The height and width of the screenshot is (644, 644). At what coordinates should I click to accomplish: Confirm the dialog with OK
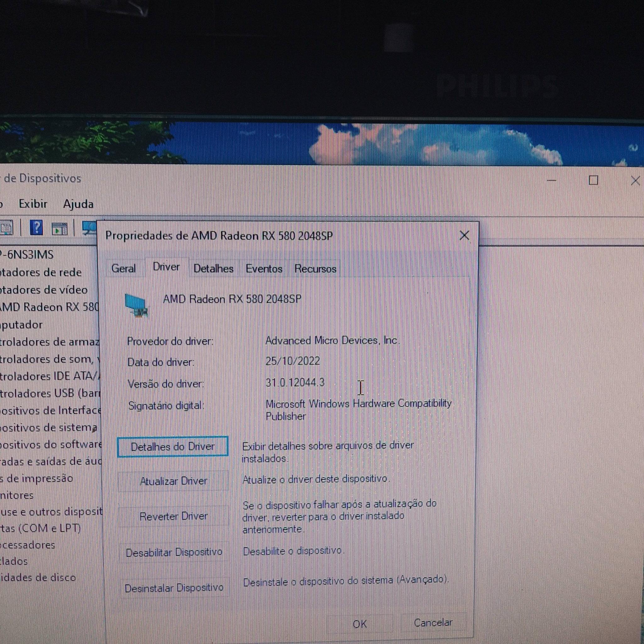point(360,624)
